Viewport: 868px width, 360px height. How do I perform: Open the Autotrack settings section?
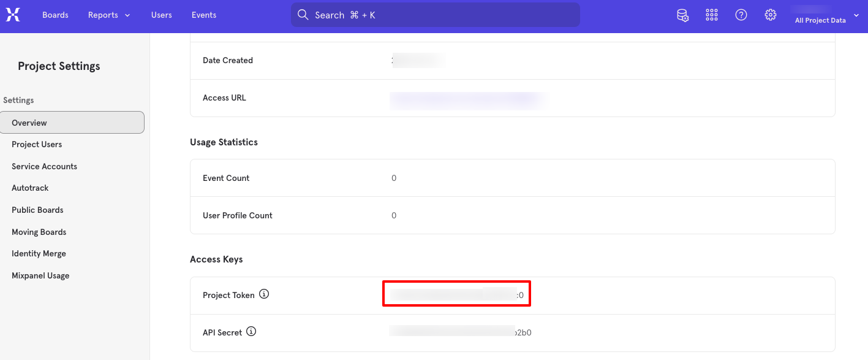tap(29, 188)
